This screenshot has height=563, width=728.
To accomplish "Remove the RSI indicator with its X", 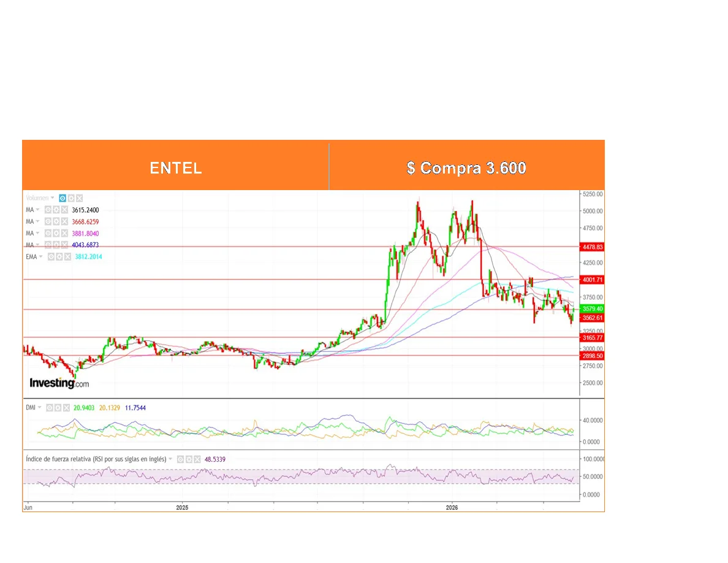I will click(x=197, y=459).
